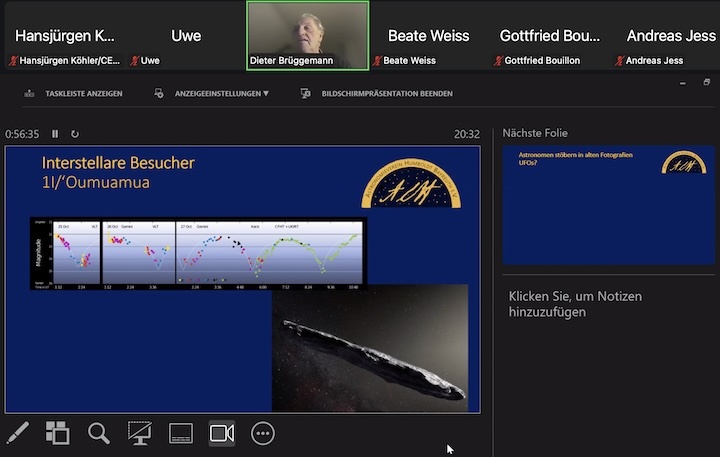This screenshot has height=457, width=720.
Task: Activate the zoom magnifier tool
Action: [x=98, y=433]
